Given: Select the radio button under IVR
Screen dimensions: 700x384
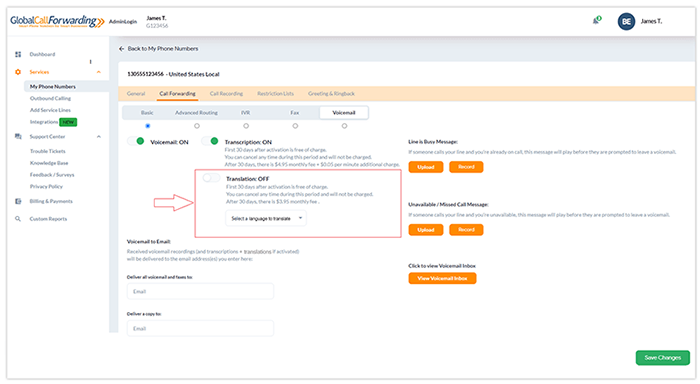Looking at the screenshot, I should click(x=246, y=126).
